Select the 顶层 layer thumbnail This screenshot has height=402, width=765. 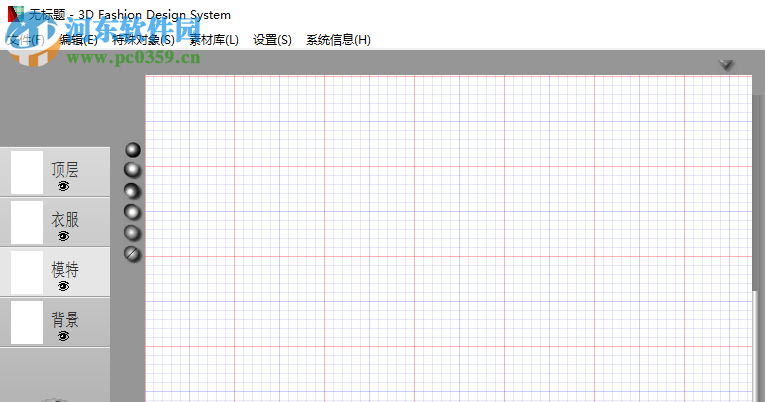(27, 172)
